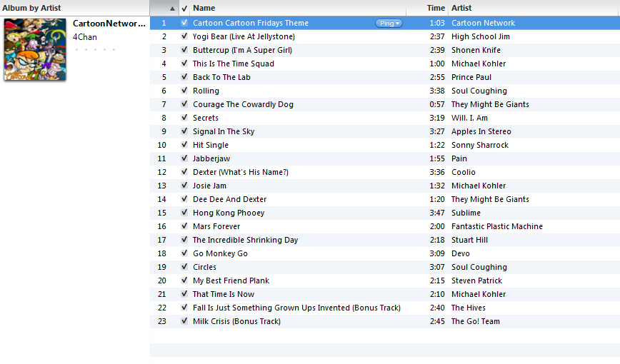Open the Ping dropdown on the first track
This screenshot has width=620, height=364.
tap(389, 24)
